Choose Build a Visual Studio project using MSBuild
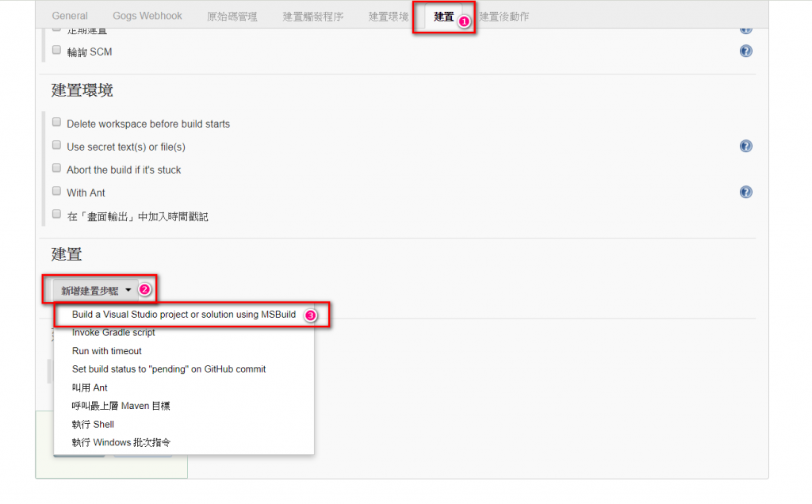The height and width of the screenshot is (504, 812). pos(184,315)
